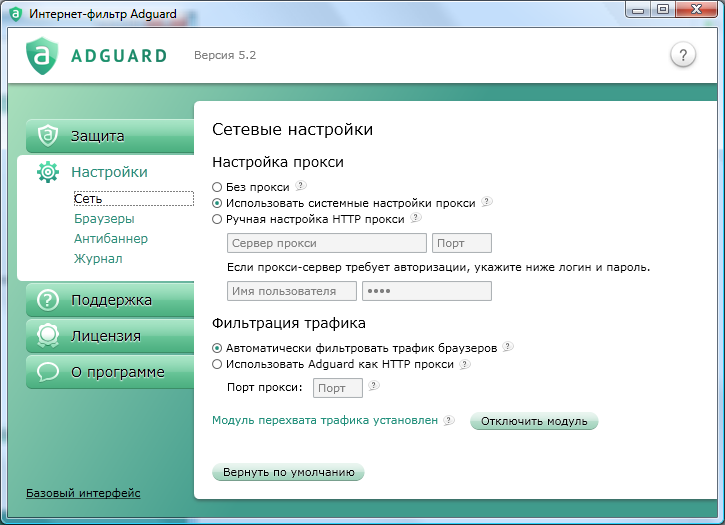Select Ручная настройка HTTP прокси

pyautogui.click(x=217, y=219)
